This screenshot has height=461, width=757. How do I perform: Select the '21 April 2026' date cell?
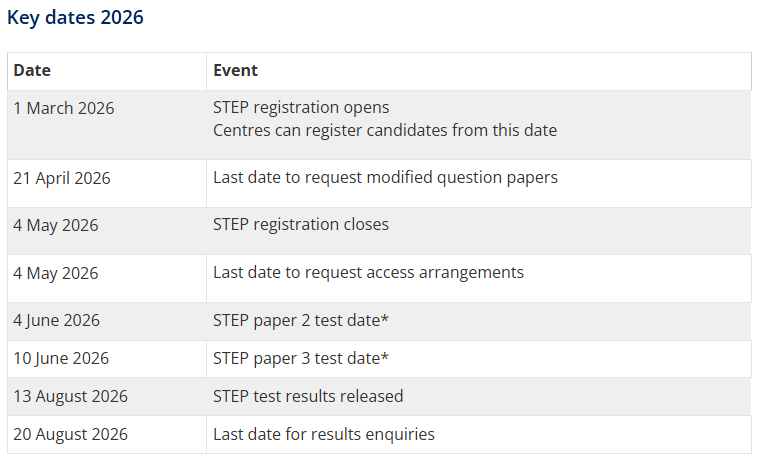coord(62,178)
